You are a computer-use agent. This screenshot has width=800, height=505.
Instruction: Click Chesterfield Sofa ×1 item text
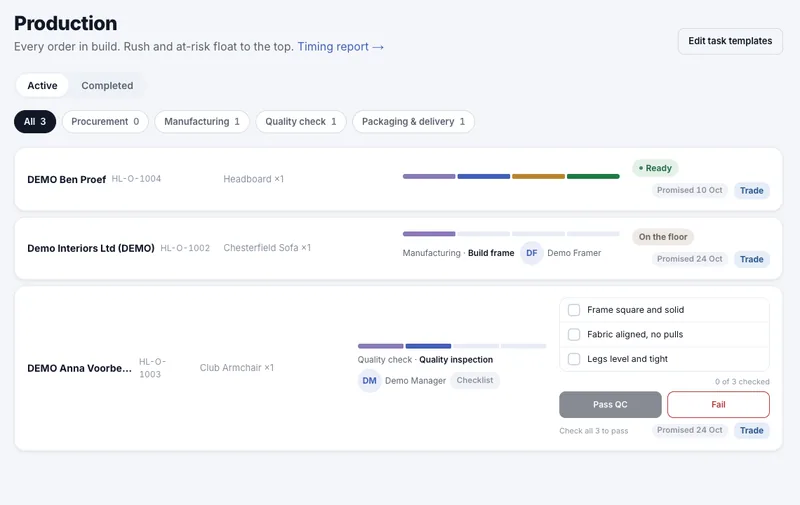[267, 248]
